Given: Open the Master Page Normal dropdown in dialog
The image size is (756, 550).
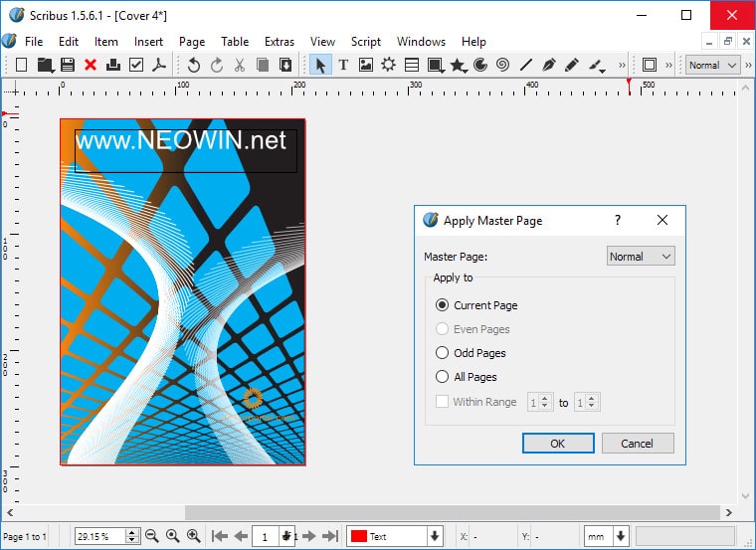Looking at the screenshot, I should coord(641,256).
